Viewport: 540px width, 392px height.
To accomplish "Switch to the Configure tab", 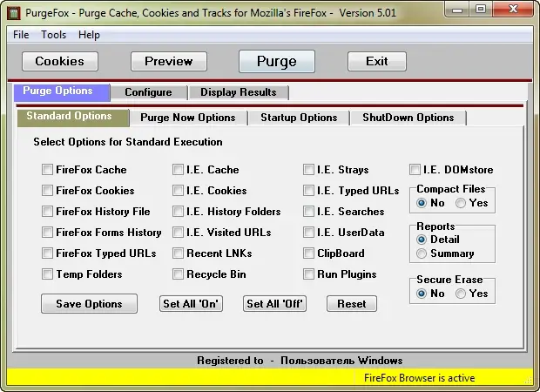I will tap(148, 92).
